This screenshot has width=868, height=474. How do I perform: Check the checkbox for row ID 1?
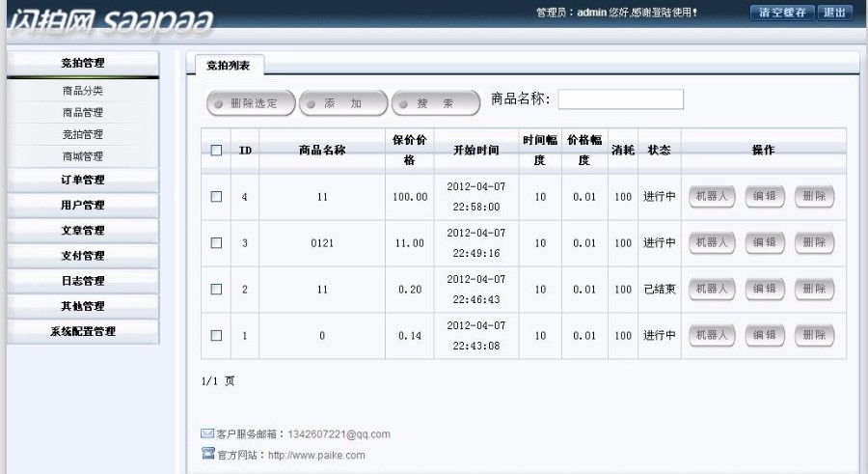(216, 335)
